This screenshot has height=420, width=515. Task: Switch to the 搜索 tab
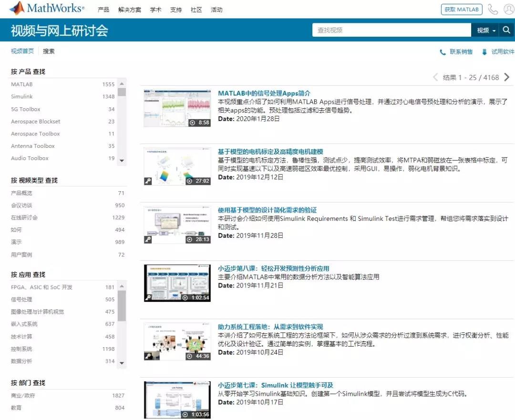coord(49,51)
